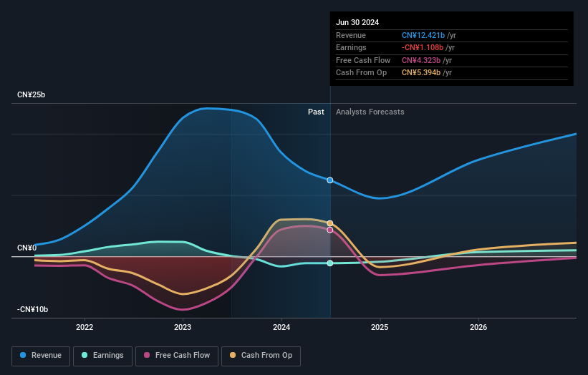Click the -CN¥10b y-axis label
588x375 pixels.
tap(33, 309)
